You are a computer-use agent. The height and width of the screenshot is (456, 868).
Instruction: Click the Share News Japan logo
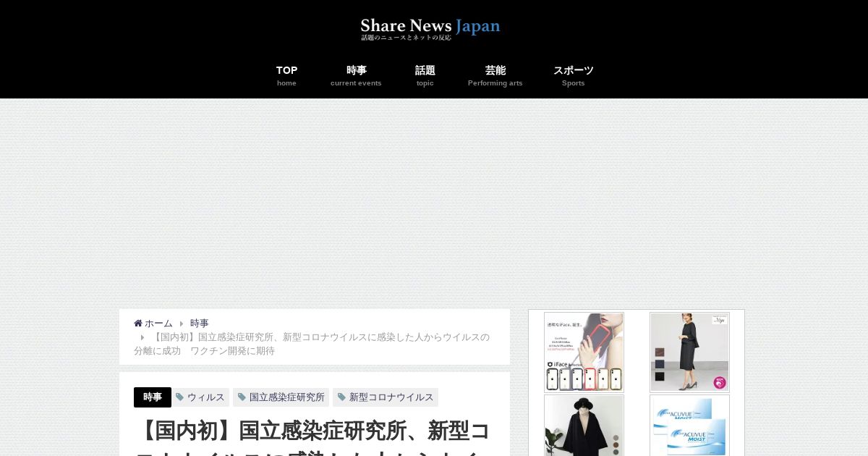coord(430,28)
